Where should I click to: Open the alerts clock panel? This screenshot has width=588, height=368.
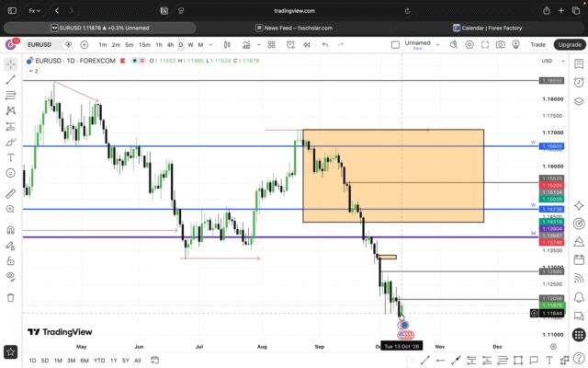click(x=579, y=82)
